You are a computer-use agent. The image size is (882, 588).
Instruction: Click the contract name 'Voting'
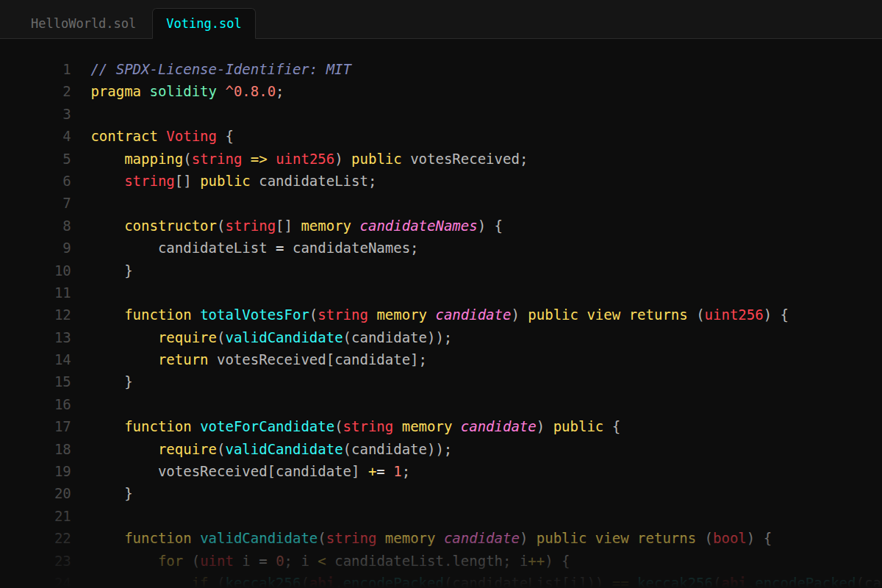coord(192,137)
